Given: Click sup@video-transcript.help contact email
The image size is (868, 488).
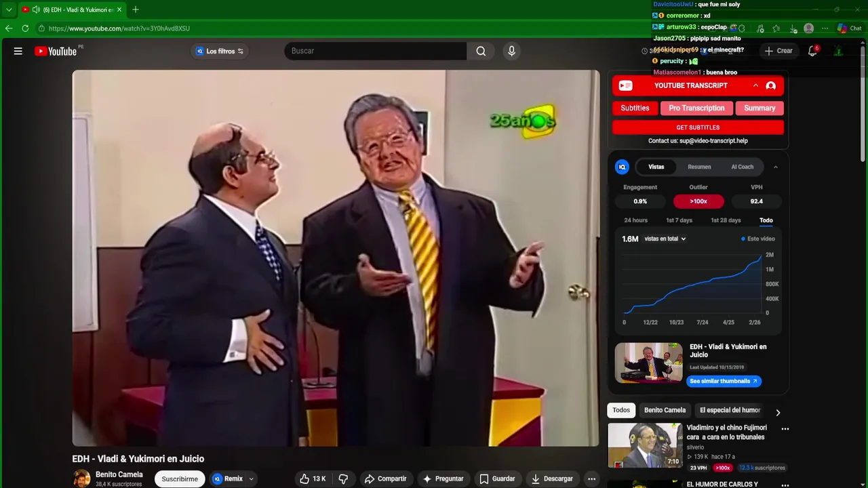Looking at the screenshot, I should tap(713, 141).
